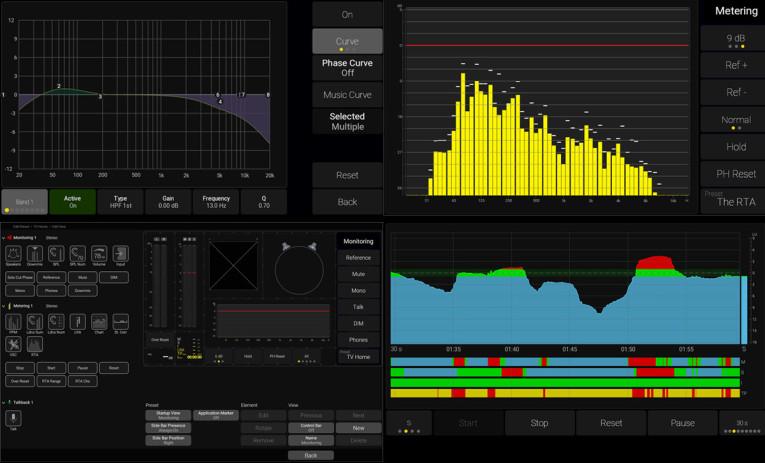Select Reference in the monitoring sidebar
Image resolution: width=765 pixels, height=463 pixels.
[x=358, y=257]
